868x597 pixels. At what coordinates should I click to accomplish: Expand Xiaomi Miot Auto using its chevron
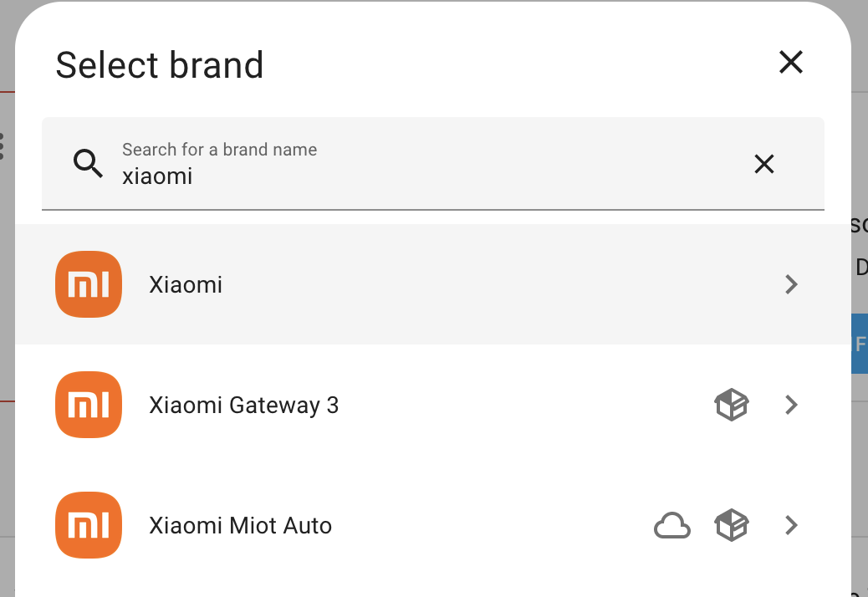pos(791,525)
